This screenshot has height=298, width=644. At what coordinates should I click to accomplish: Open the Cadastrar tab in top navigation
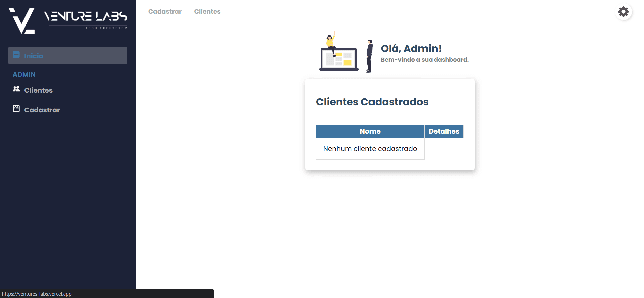165,12
